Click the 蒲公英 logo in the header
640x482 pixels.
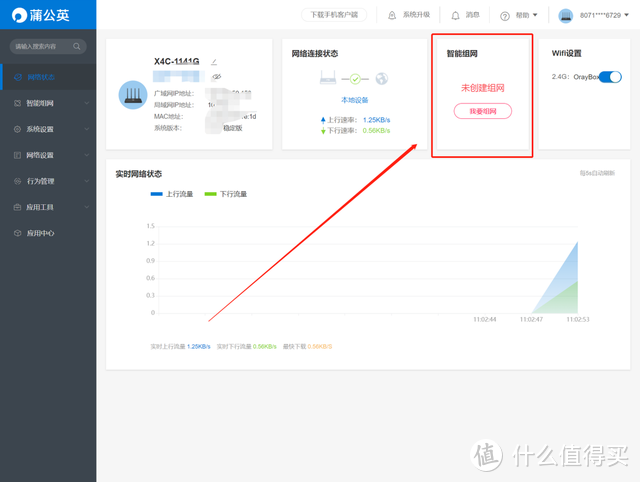pyautogui.click(x=40, y=15)
